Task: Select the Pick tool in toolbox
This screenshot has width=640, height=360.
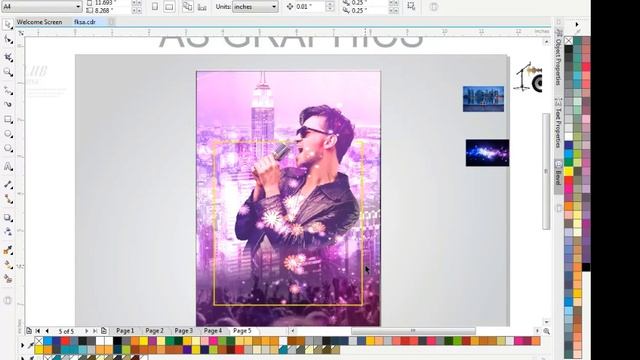Action: pos(8,24)
